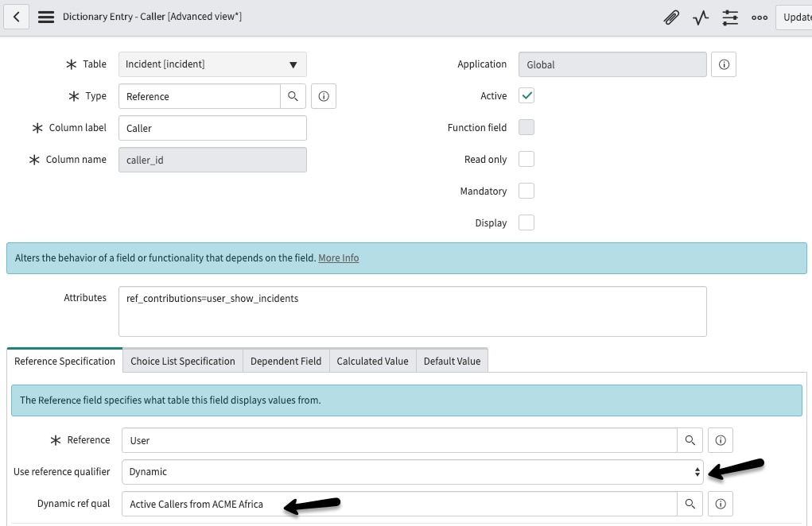Open the Reference field lookup magnifier
The height and width of the screenshot is (526, 812).
[690, 439]
